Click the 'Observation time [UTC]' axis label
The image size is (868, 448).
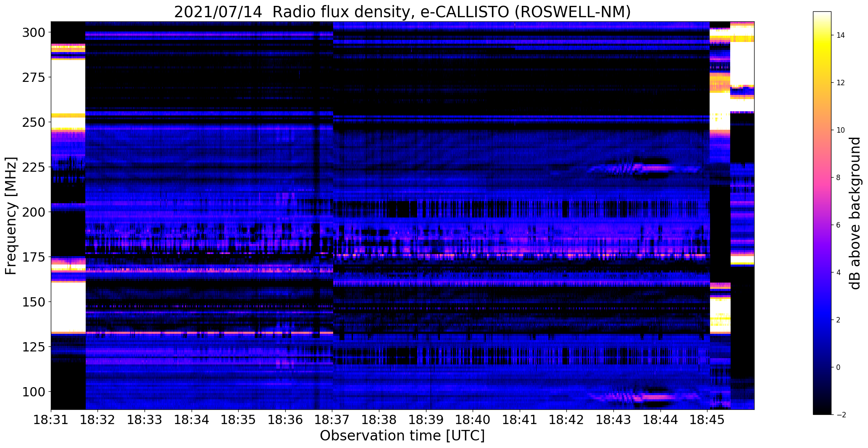pyautogui.click(x=402, y=436)
